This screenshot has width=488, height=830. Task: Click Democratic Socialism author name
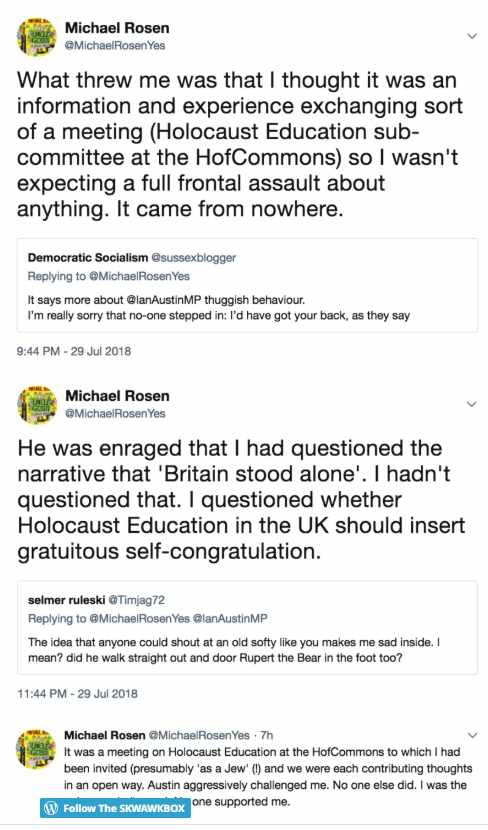click(x=88, y=258)
